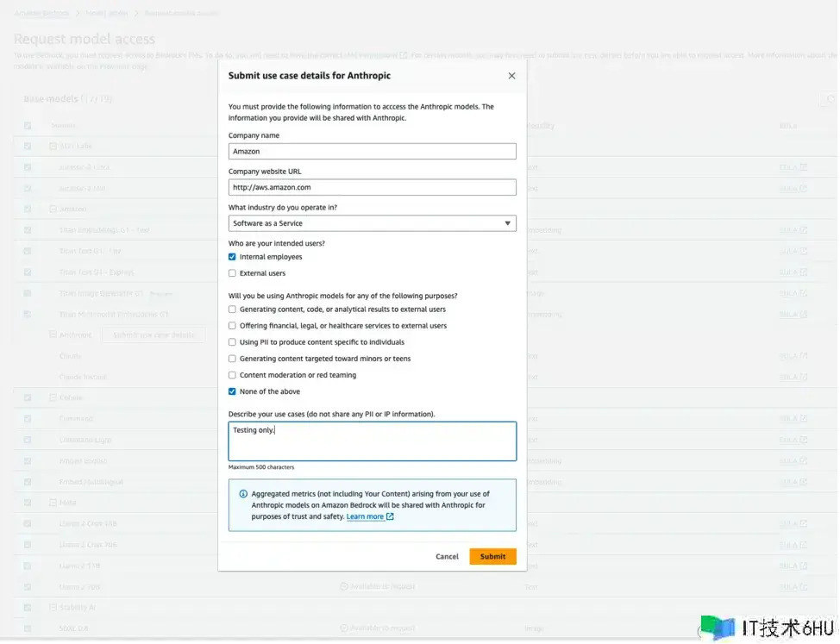Click the use case description text area
Viewport: 840px width, 644px height.
372,441
